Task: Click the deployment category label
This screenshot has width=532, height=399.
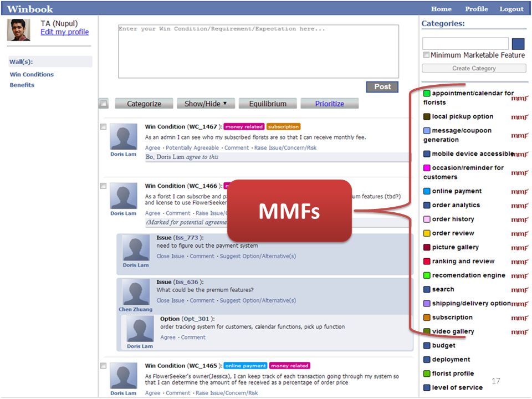Action: click(451, 359)
